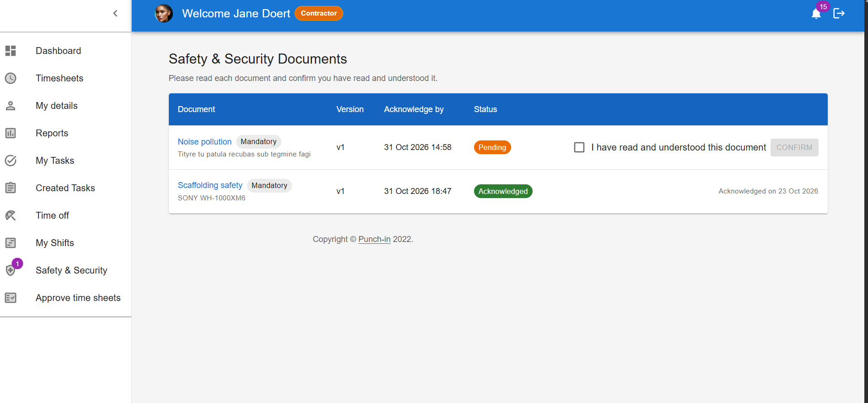This screenshot has height=403, width=868.
Task: Click the Pending status badge
Action: [492, 147]
